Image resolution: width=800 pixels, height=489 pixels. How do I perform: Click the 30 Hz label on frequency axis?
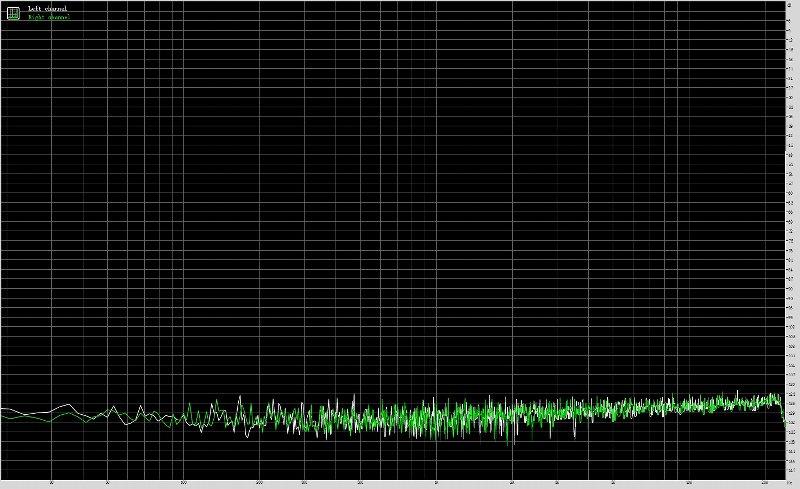pos(52,484)
